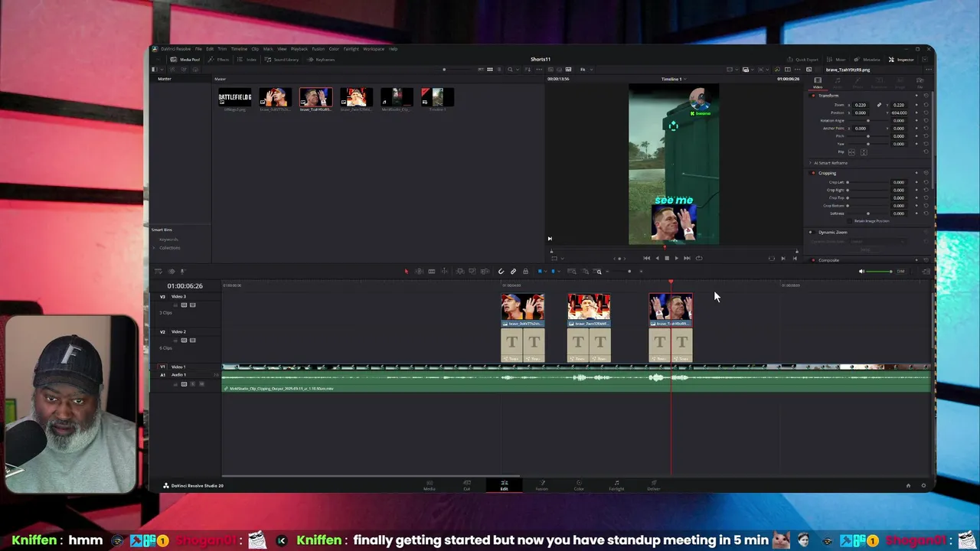980x551 pixels.
Task: Toggle Loop playback icon
Action: [699, 258]
